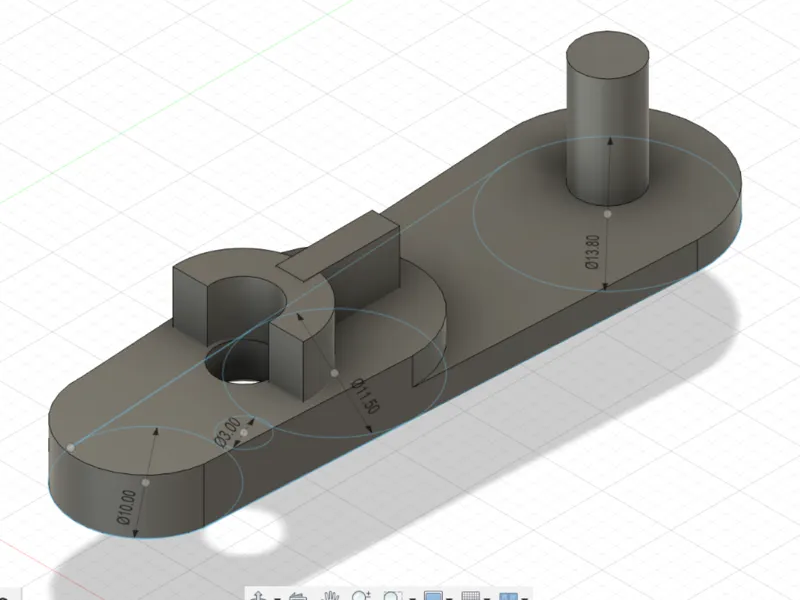This screenshot has width=800, height=600.
Task: Click center point of Ø13.80 circle
Action: (x=607, y=214)
